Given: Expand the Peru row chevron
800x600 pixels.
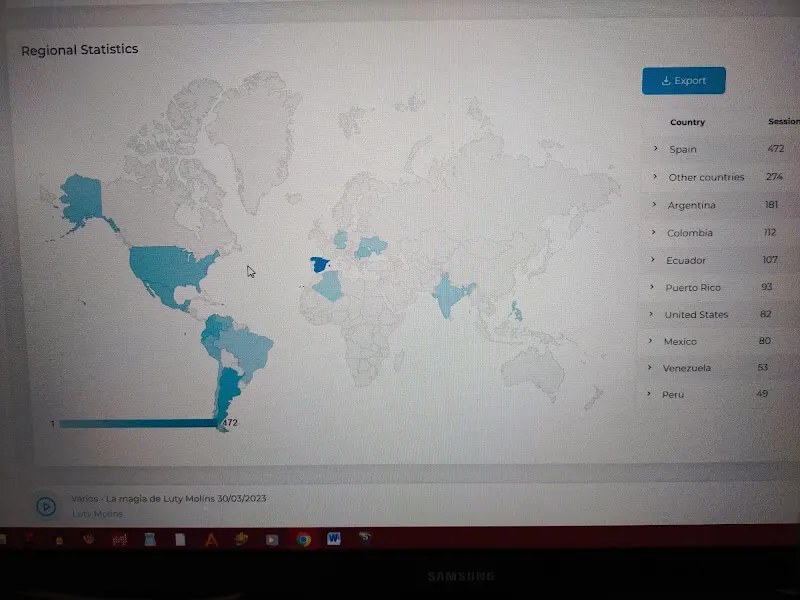Looking at the screenshot, I should (x=648, y=393).
